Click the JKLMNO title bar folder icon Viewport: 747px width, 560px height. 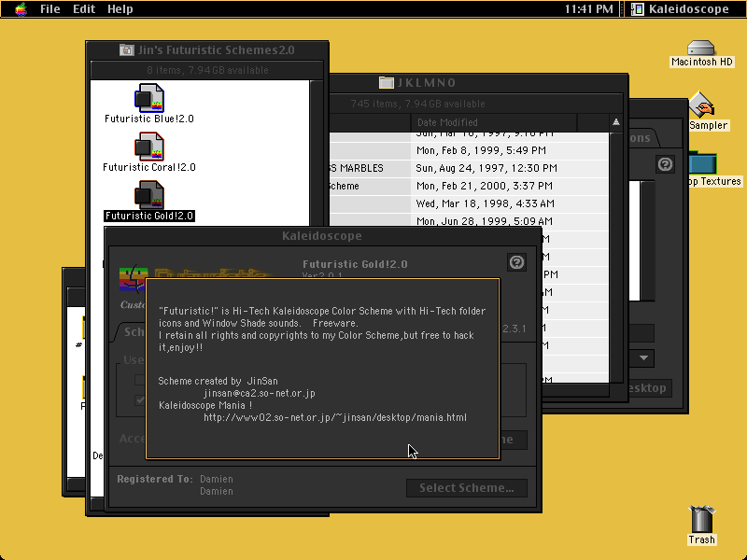(386, 82)
